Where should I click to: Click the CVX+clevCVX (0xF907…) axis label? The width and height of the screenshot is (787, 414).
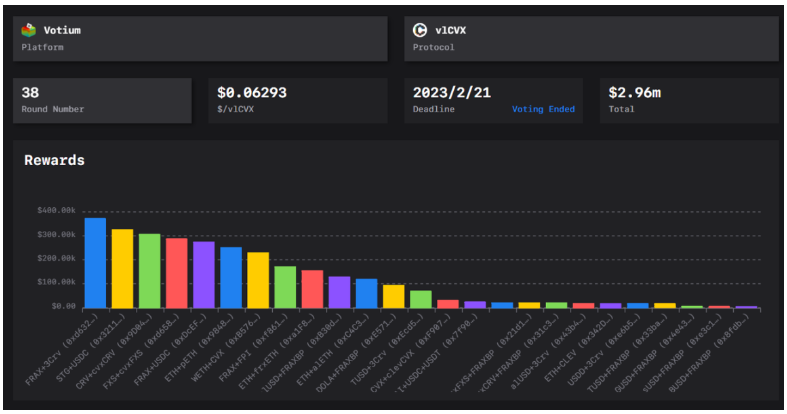point(412,352)
